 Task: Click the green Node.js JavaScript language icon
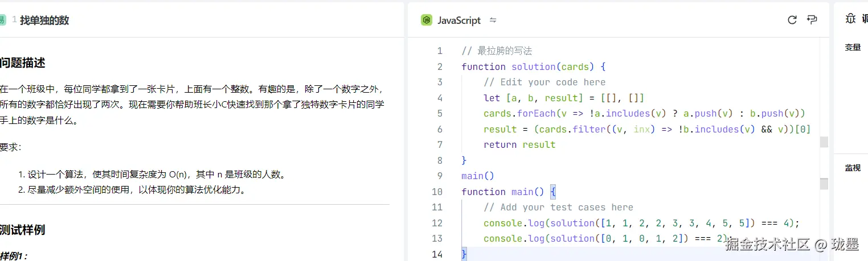coord(427,20)
